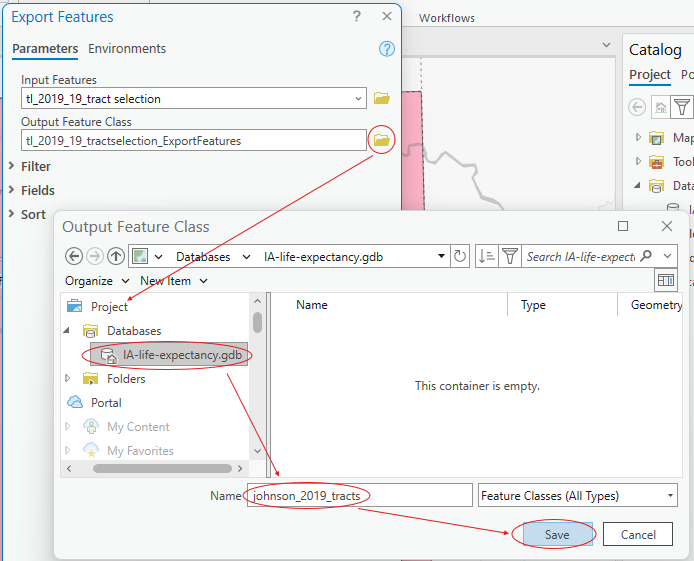Viewport: 694px width, 561px height.
Task: Click tree horizontal scrollbar thumb
Action: [162, 468]
